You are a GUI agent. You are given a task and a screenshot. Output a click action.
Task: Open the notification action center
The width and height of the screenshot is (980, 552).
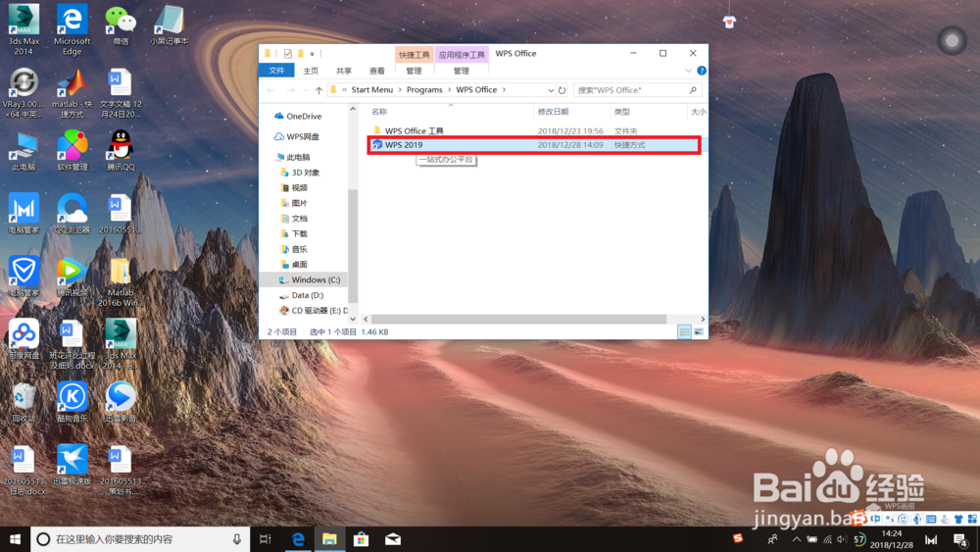click(961, 539)
